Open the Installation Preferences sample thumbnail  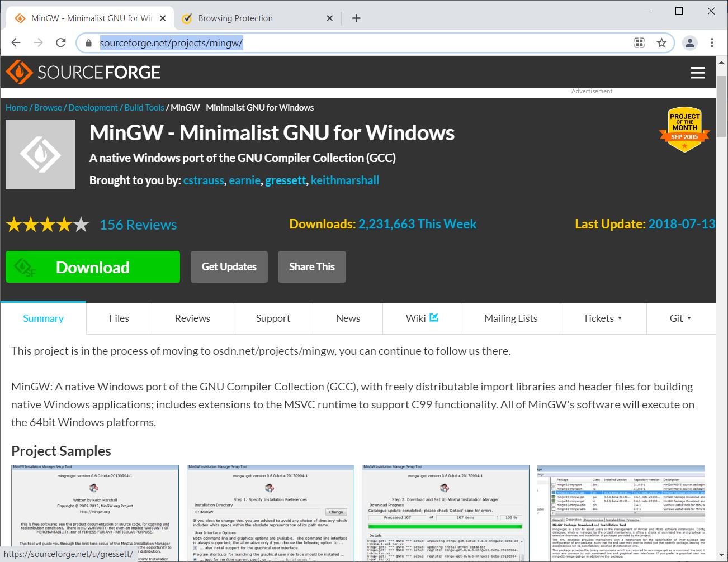coord(270,513)
